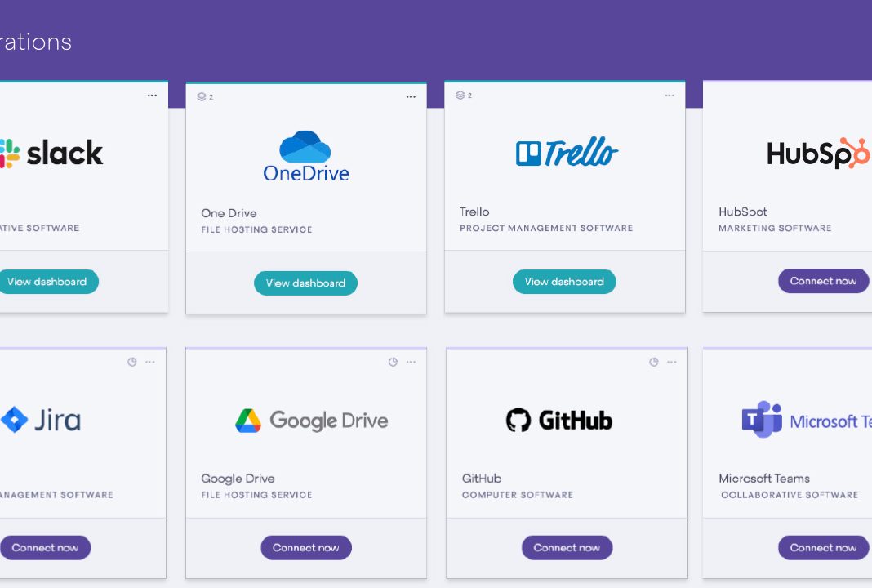Click the "HubSpot" card title text
Screen dimensions: 872x588
point(743,212)
